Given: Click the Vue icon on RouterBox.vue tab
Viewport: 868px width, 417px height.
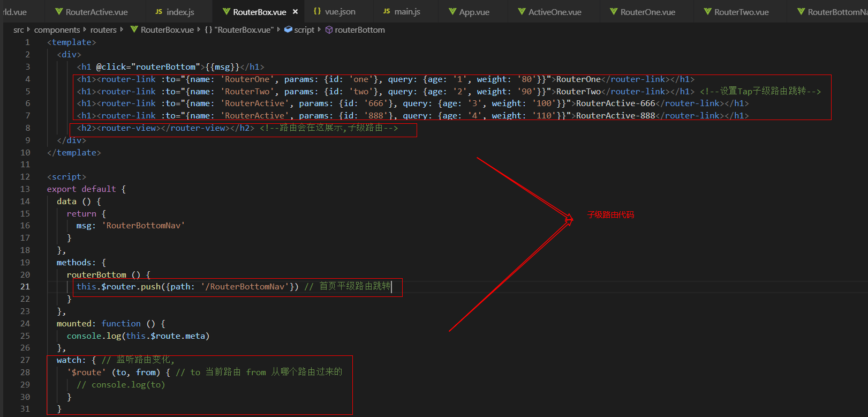Looking at the screenshot, I should (227, 12).
